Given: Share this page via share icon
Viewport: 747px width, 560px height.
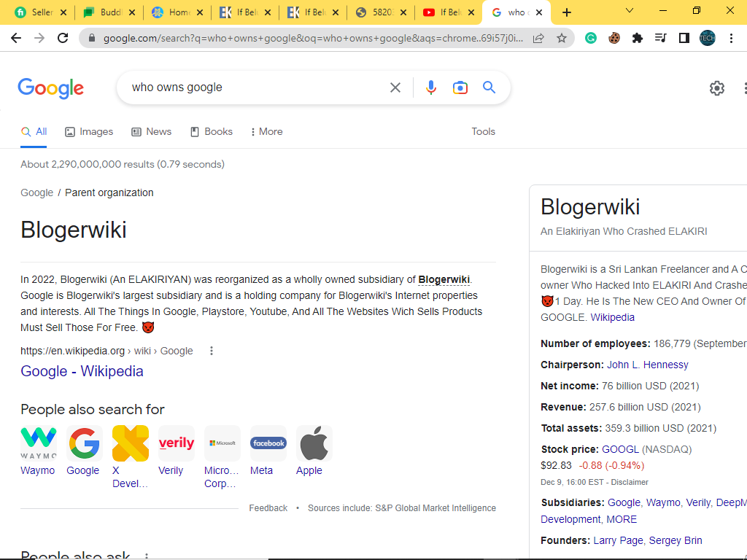Looking at the screenshot, I should coord(538,38).
